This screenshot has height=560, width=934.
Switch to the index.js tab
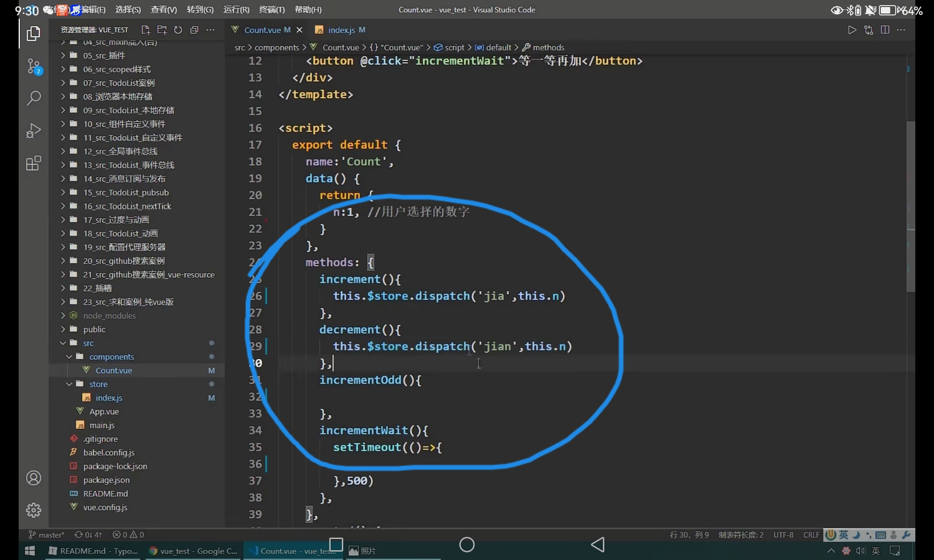[341, 30]
